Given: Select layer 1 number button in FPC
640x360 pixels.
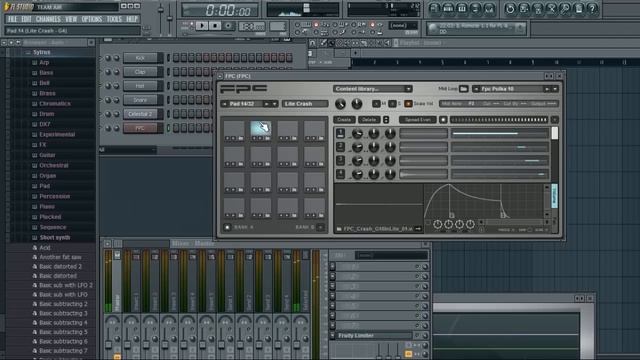Looking at the screenshot, I should coord(340,133).
